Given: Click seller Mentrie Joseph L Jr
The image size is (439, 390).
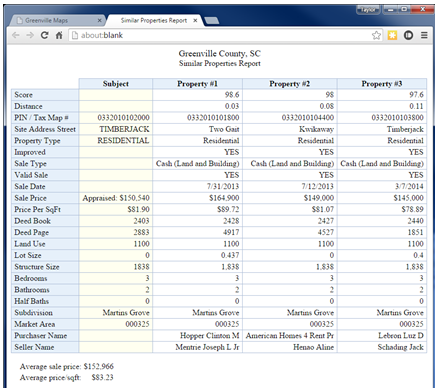Looking at the screenshot, I should pyautogui.click(x=207, y=347).
